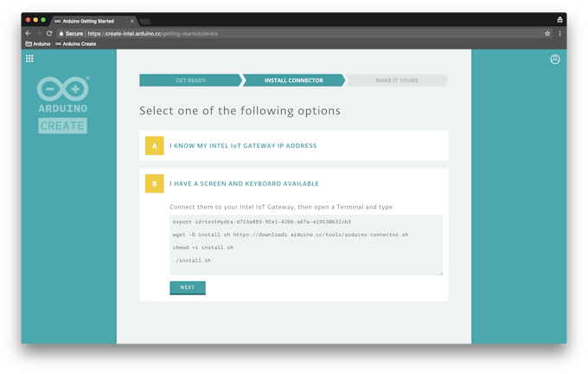This screenshot has height=374, width=588.
Task: Click the Connect them to your Intel IoT Gateway text
Action: coord(282,207)
